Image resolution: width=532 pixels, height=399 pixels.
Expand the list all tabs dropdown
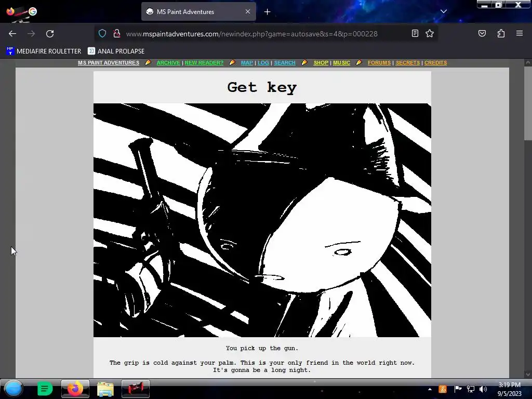(x=444, y=11)
